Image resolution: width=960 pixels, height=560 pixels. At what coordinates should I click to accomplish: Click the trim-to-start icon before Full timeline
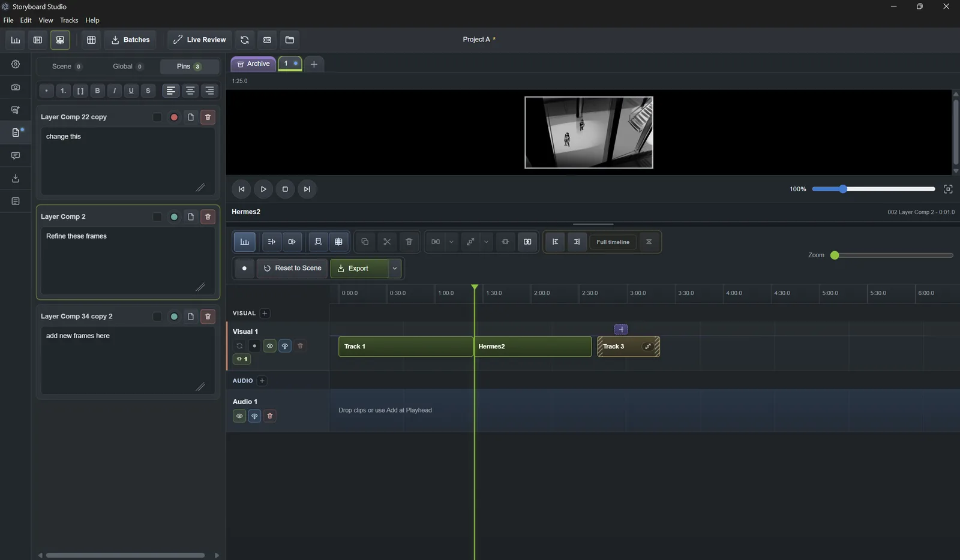[555, 242]
